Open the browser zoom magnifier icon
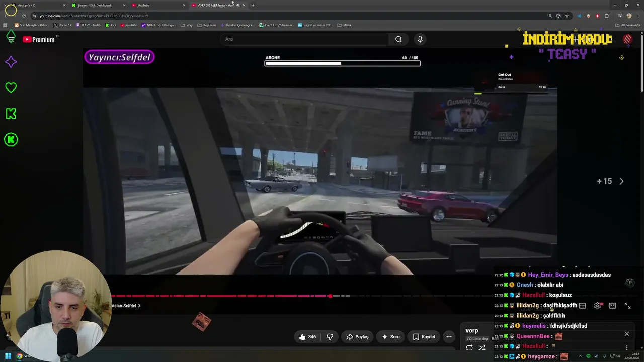644x362 pixels. [550, 16]
